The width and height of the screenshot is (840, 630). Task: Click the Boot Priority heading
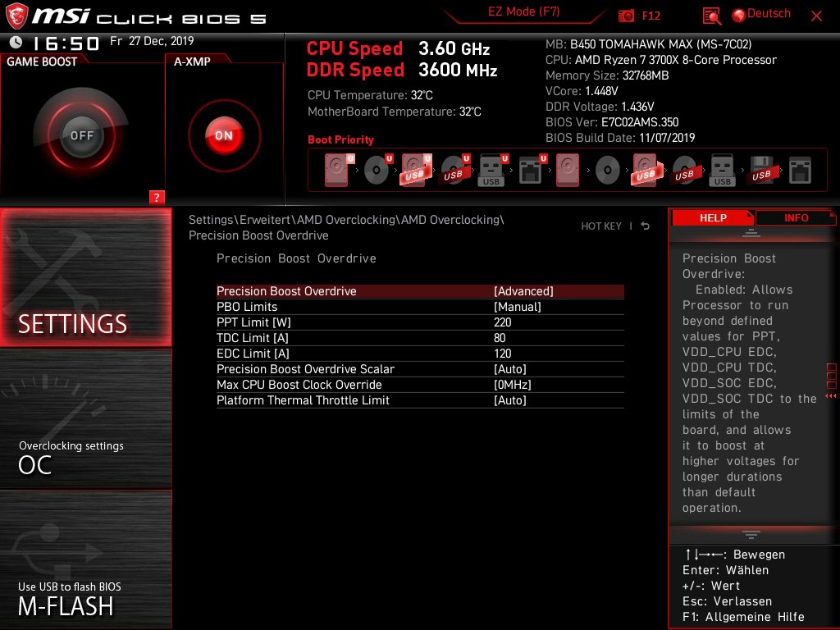340,139
